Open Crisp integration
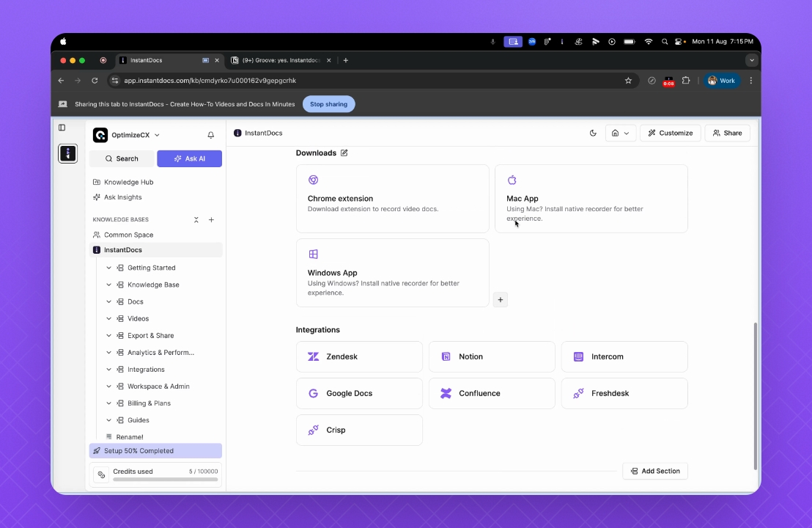812x528 pixels. (359, 430)
